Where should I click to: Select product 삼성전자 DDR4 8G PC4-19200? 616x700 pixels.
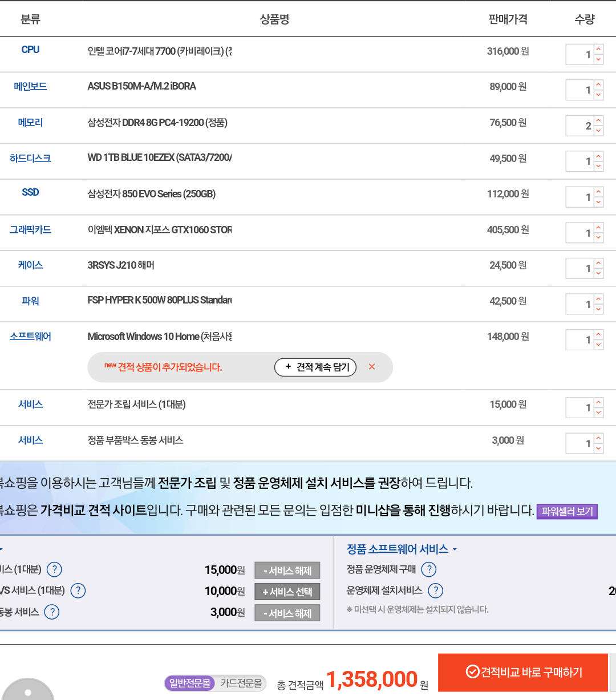pos(157,122)
